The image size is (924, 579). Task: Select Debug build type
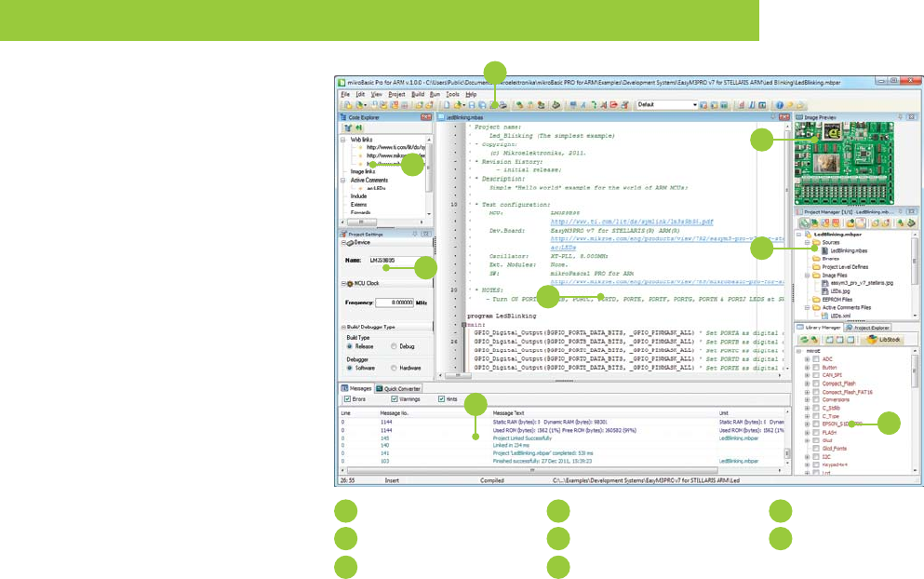(394, 346)
